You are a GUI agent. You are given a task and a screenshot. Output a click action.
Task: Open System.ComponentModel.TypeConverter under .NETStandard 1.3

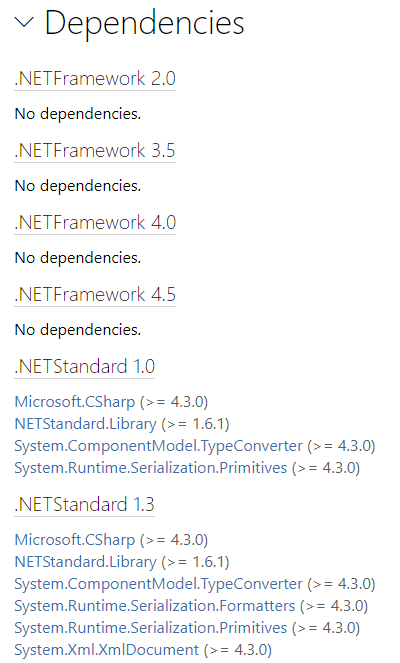159,584
